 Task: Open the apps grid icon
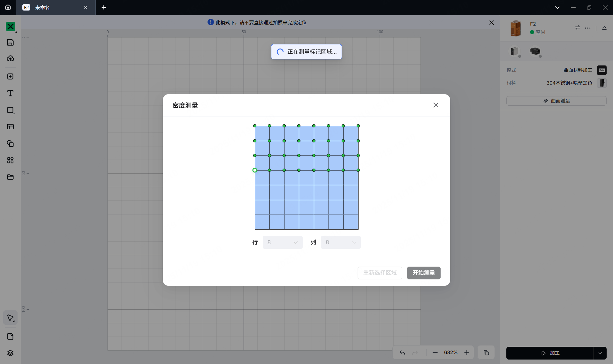(10, 160)
